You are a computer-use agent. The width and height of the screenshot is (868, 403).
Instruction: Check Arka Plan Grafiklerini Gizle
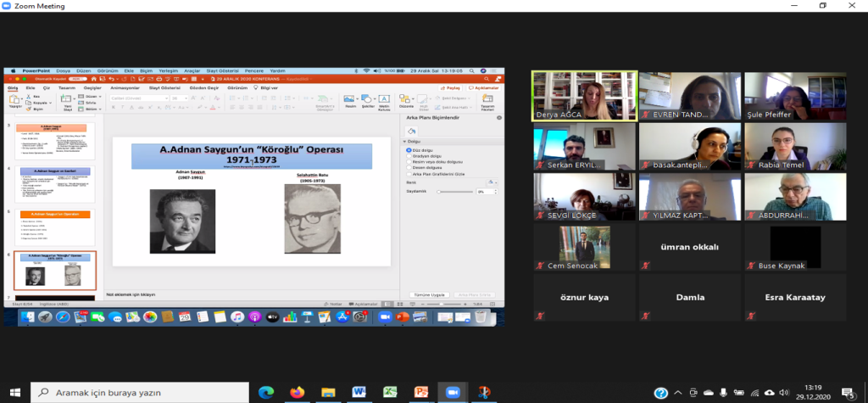409,173
